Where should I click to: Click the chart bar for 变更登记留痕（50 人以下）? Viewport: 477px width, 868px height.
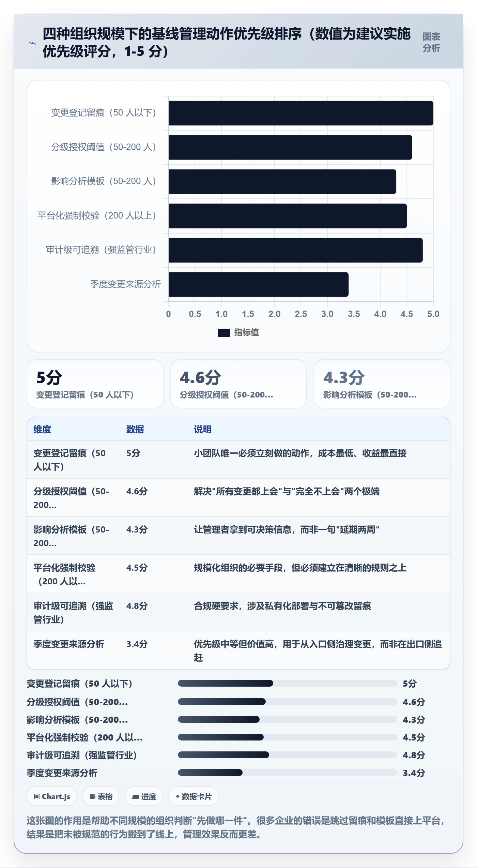click(301, 113)
